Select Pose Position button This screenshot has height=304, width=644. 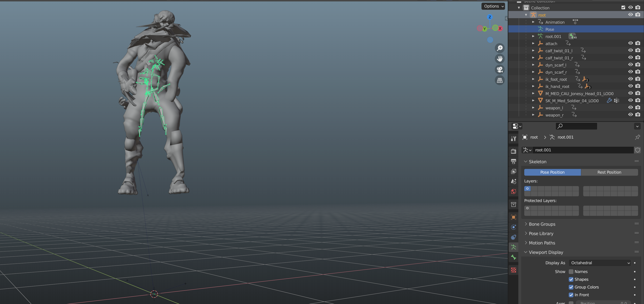pos(552,172)
